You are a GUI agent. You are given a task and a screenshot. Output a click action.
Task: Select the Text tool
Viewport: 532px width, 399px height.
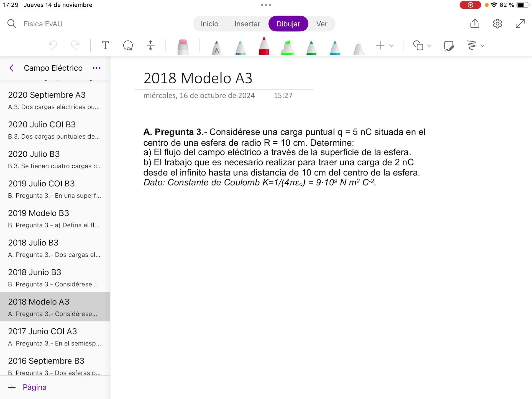pyautogui.click(x=105, y=45)
